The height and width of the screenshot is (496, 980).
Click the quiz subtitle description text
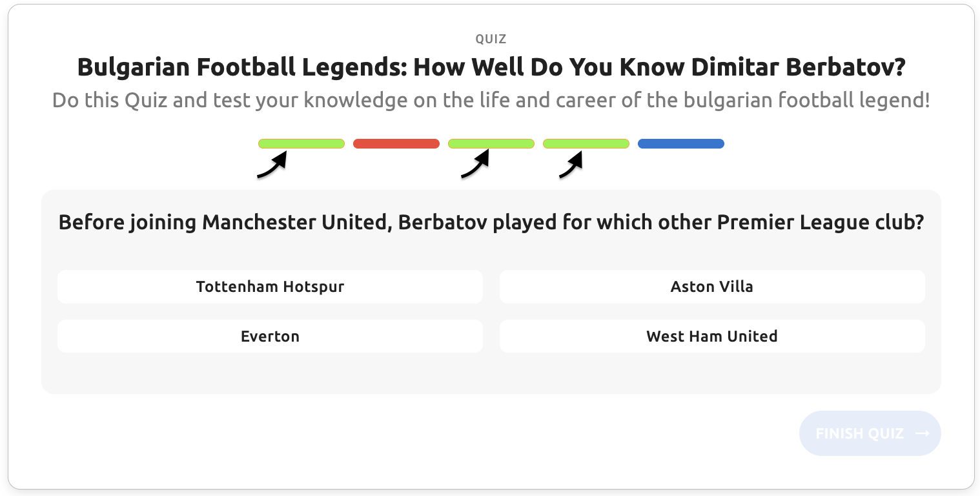click(491, 101)
